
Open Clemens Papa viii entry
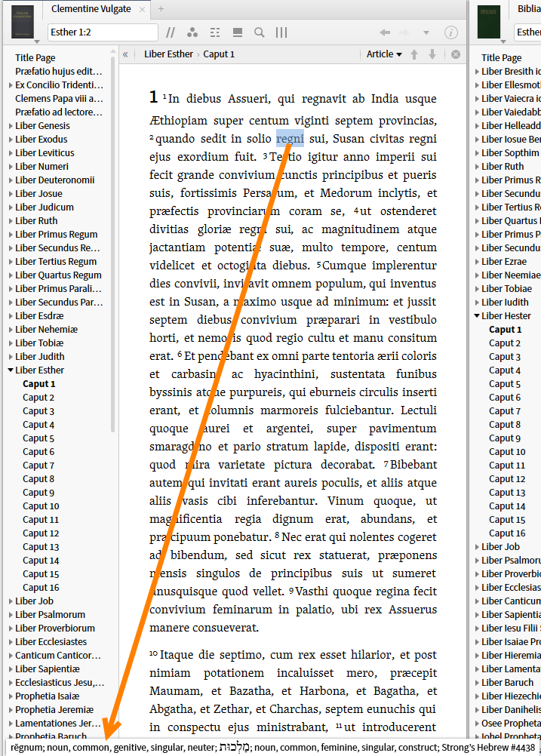coord(59,98)
